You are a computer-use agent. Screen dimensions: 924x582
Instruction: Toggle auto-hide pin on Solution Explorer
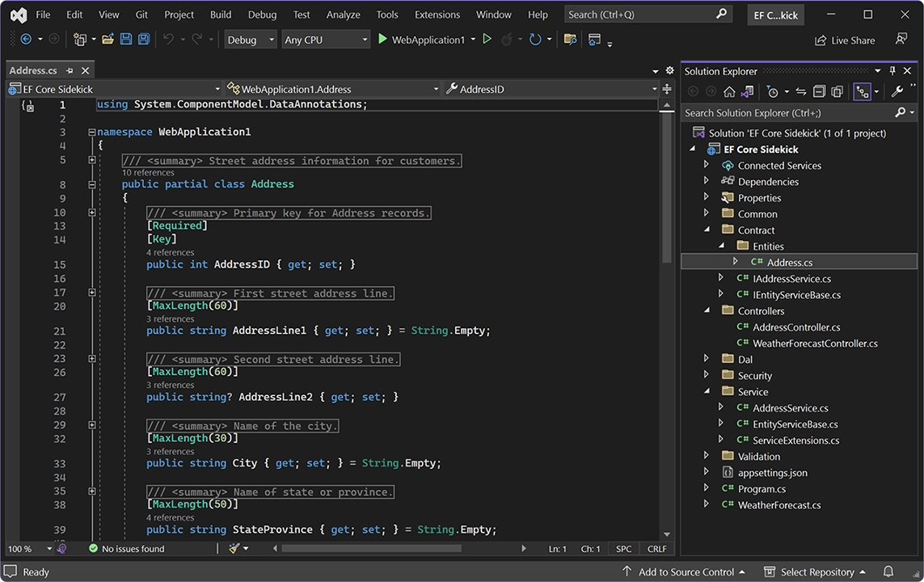pos(892,70)
